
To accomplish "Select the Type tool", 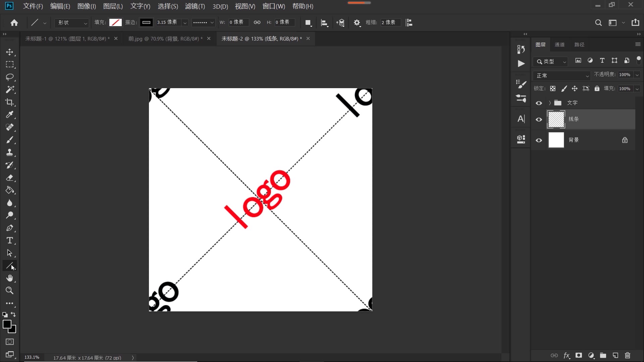I will [x=10, y=240].
